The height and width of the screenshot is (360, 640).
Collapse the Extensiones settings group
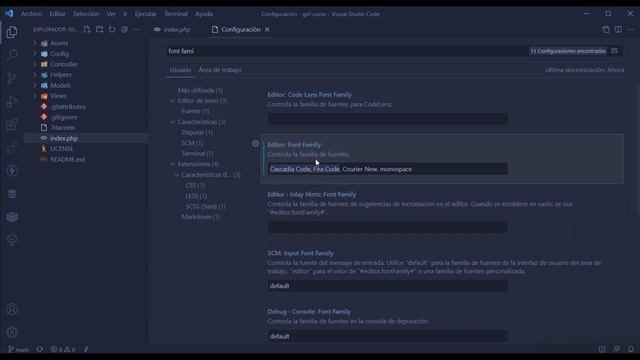click(173, 164)
